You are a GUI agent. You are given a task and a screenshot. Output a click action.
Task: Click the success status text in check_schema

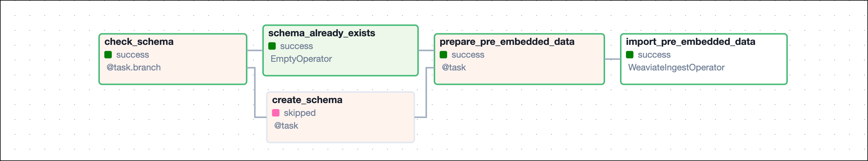pos(132,55)
